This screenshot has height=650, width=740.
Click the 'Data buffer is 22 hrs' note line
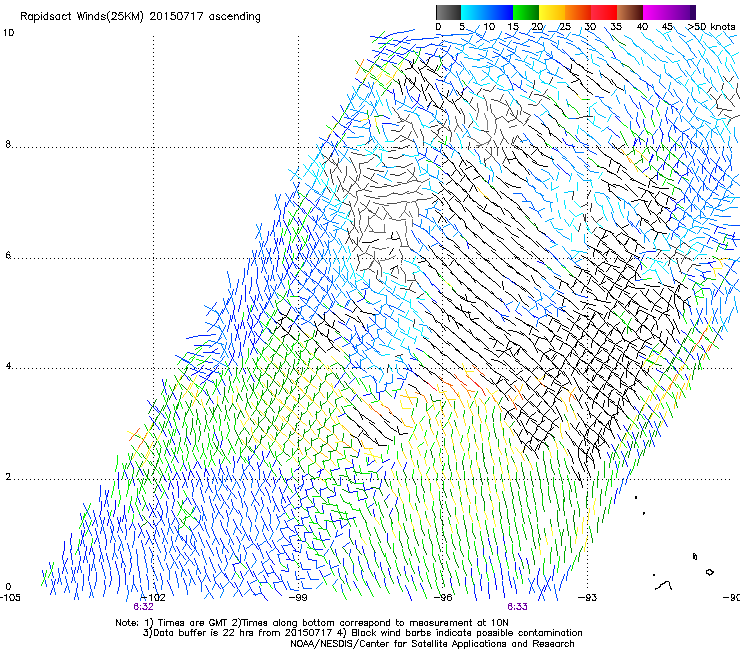click(x=362, y=633)
